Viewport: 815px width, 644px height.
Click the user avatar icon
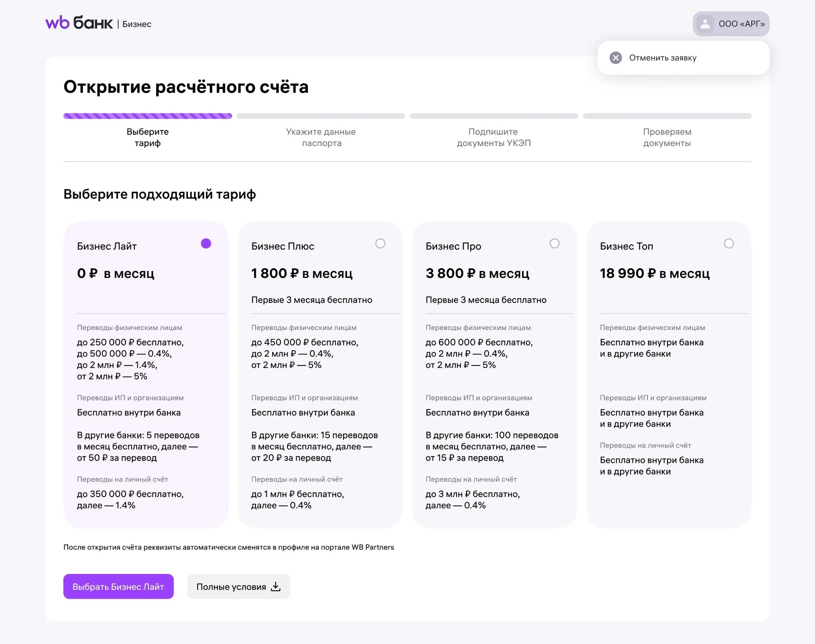tap(705, 24)
